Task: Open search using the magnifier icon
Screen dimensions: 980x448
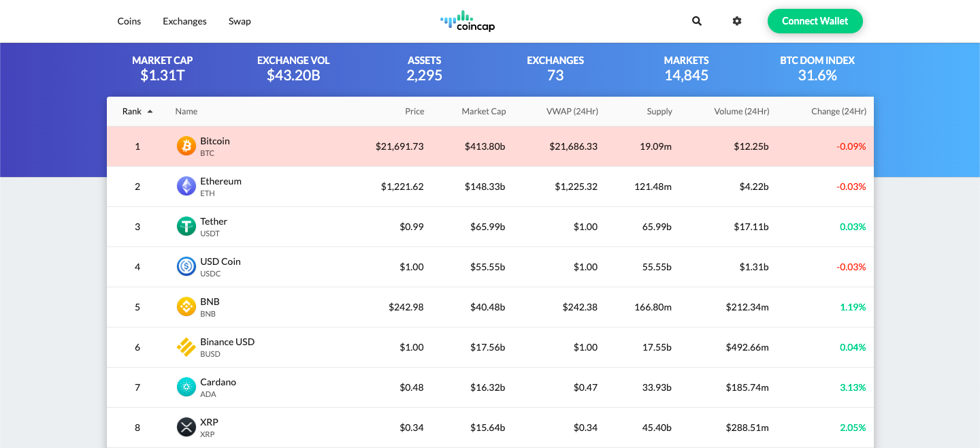Action: click(696, 21)
